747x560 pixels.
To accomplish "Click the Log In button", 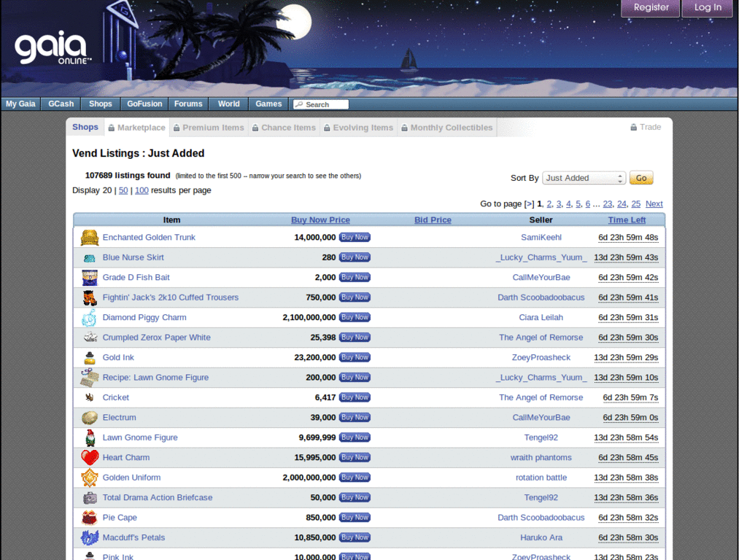I will 708,7.
